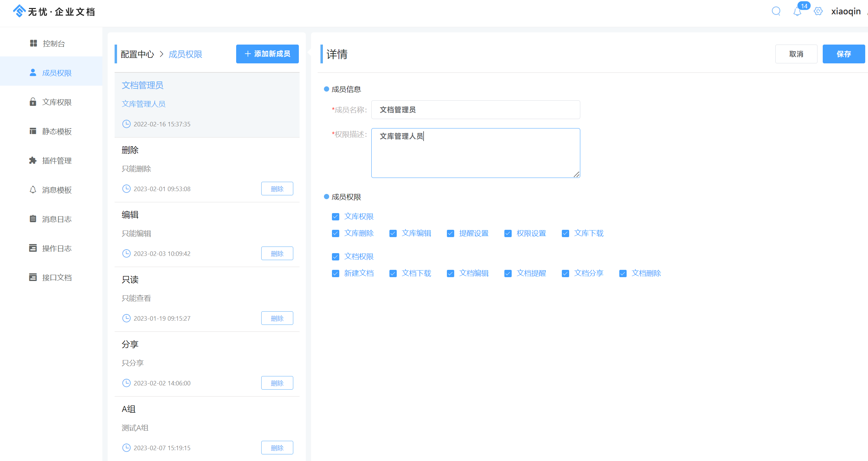Image resolution: width=868 pixels, height=461 pixels.
Task: Click the 插件管理 puzzle icon
Action: click(x=33, y=160)
